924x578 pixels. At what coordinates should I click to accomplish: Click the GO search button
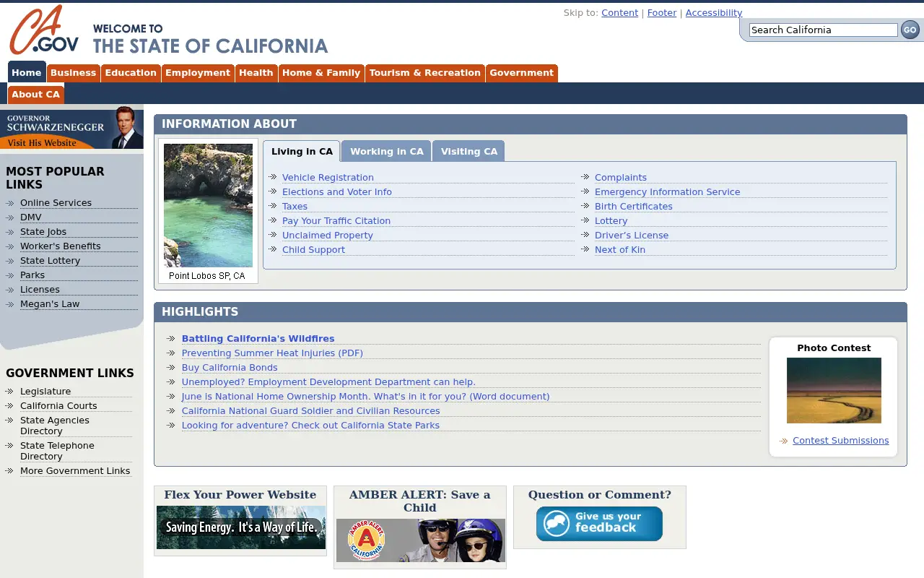coord(910,30)
